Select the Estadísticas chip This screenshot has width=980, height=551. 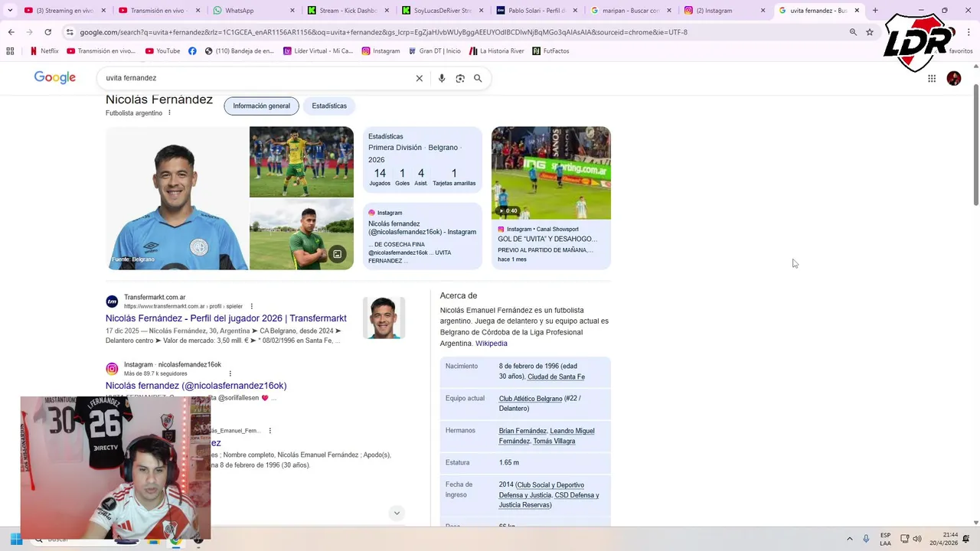(x=329, y=106)
